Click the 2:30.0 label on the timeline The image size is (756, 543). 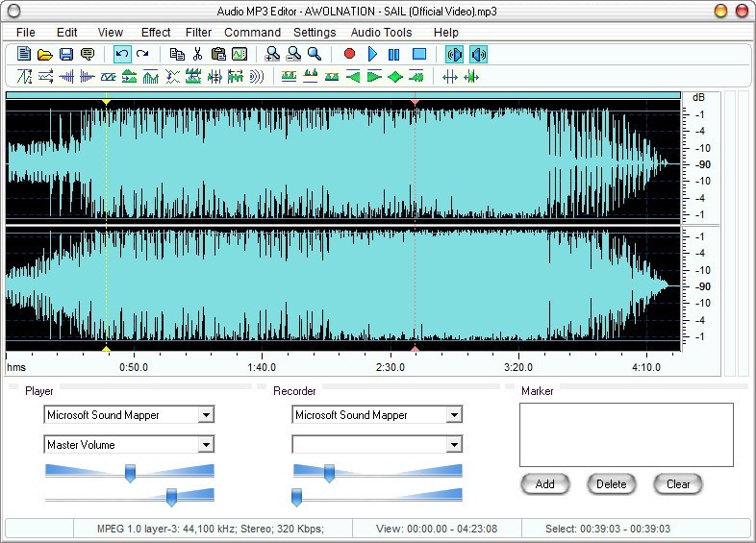(391, 367)
